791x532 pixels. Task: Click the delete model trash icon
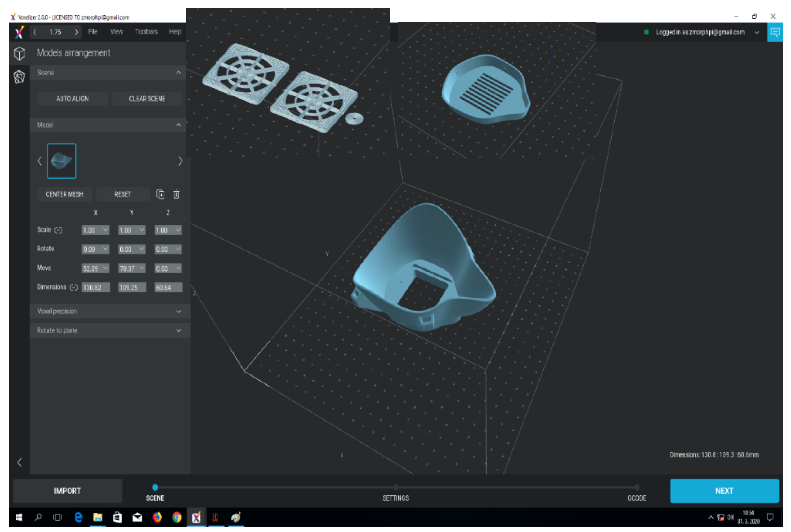[176, 194]
